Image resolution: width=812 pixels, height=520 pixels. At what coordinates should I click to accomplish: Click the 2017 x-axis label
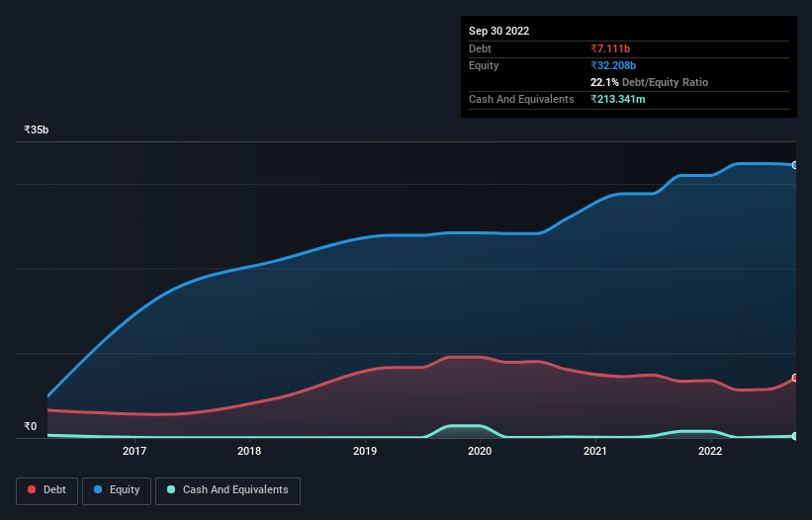pos(135,451)
